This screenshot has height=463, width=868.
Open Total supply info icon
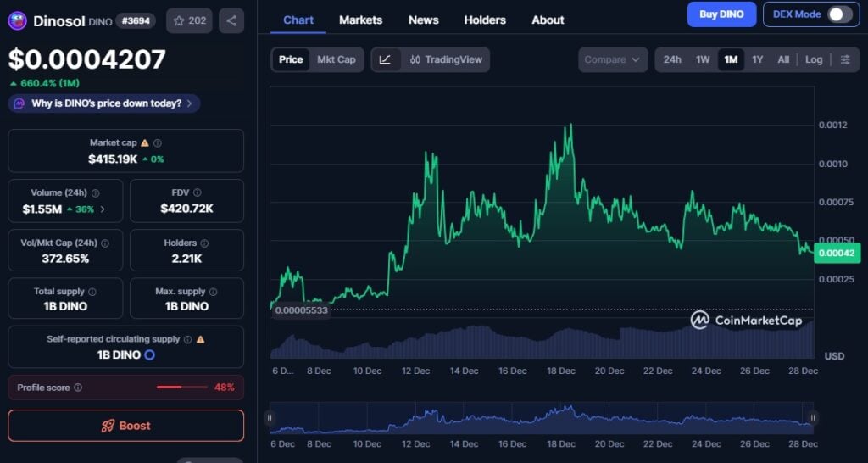click(x=92, y=292)
